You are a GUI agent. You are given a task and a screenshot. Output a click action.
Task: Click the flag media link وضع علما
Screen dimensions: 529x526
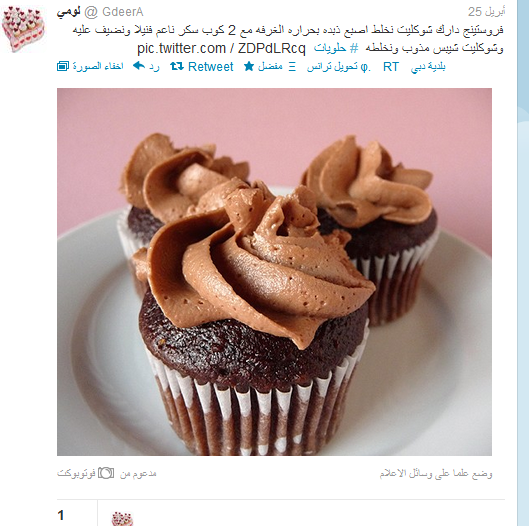click(x=436, y=473)
